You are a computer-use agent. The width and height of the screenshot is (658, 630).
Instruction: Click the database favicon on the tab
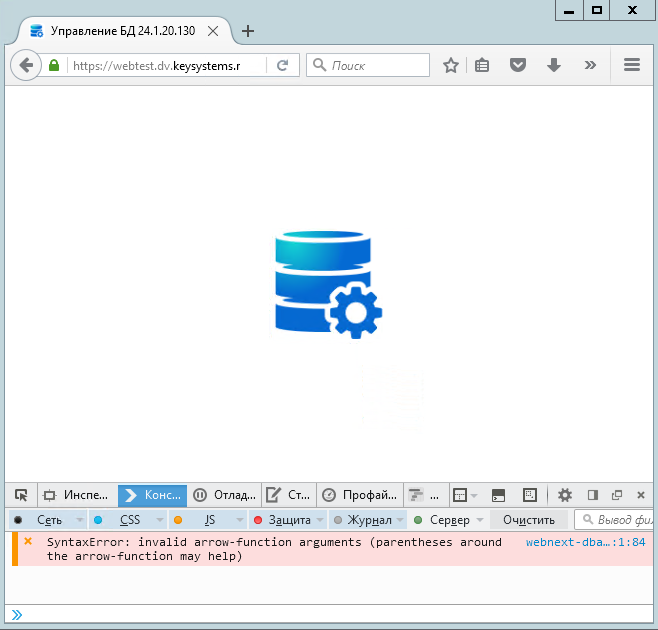point(37,31)
